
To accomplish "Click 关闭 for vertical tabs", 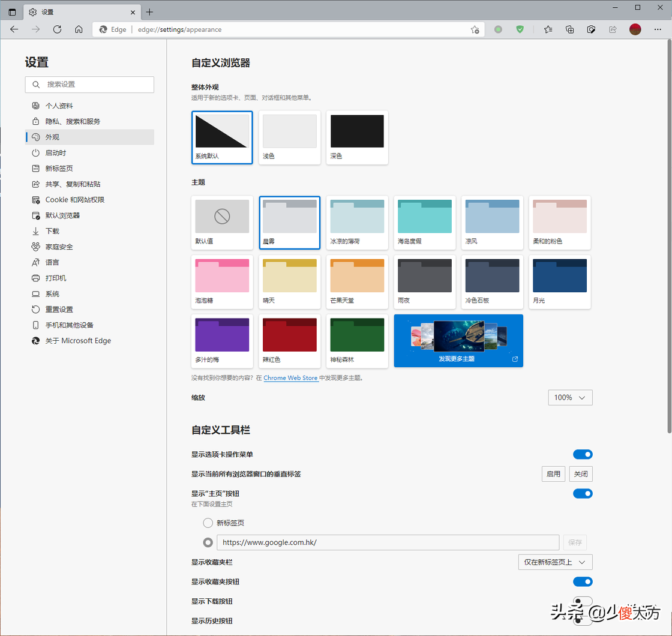I will (581, 474).
